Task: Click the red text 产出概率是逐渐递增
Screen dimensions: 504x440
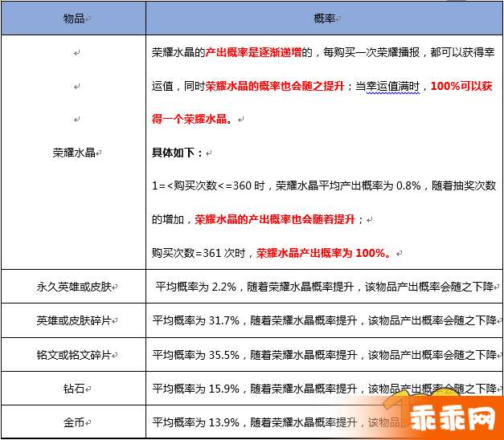Action: coord(253,52)
